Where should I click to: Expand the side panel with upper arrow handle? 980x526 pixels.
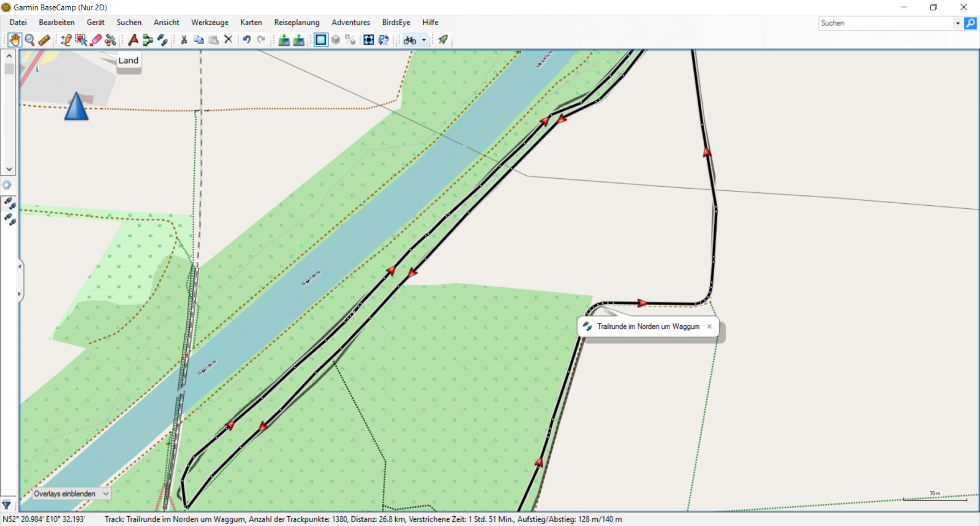[20, 266]
